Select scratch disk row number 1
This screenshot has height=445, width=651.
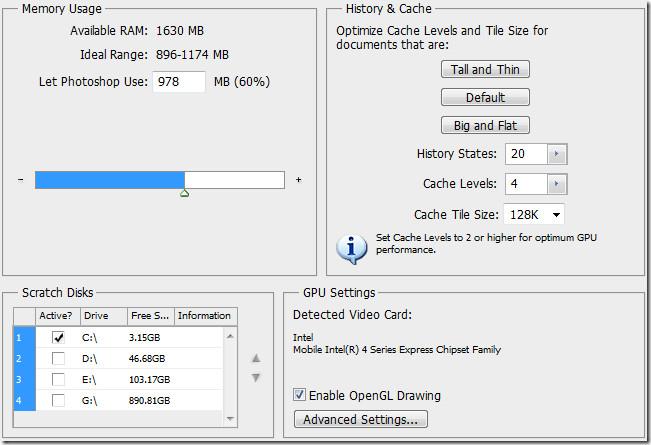click(x=24, y=337)
